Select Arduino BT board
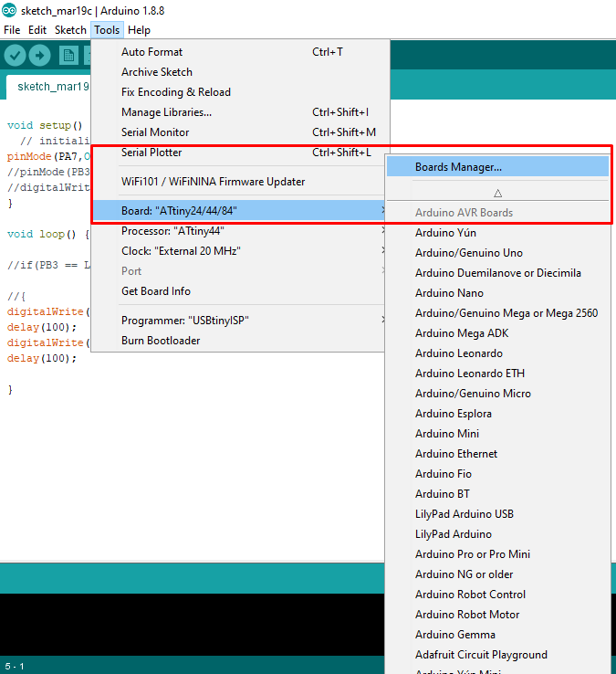This screenshot has height=674, width=616. [498, 494]
